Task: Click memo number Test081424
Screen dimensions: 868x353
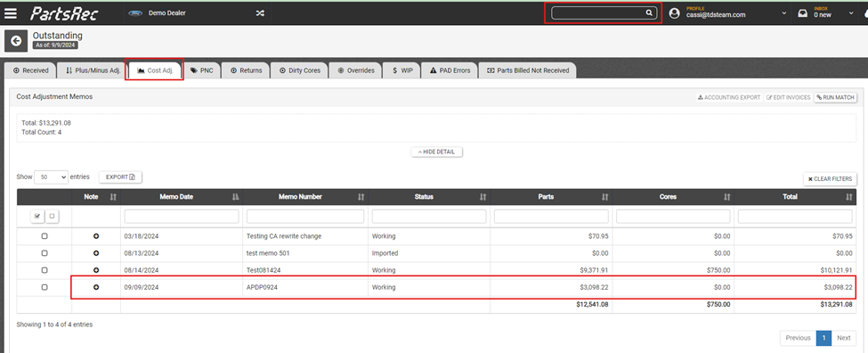Action: coord(264,270)
